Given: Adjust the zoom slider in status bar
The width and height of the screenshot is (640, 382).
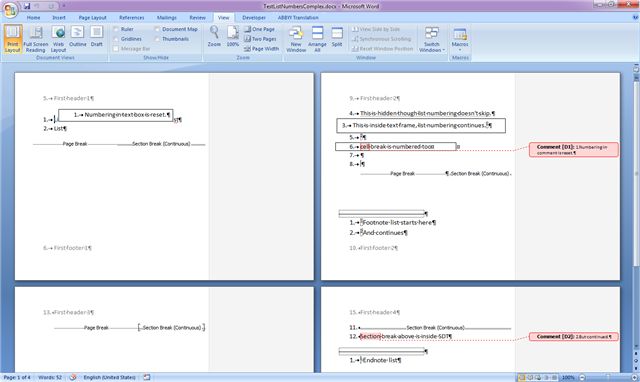Looking at the screenshot, I should (x=607, y=378).
